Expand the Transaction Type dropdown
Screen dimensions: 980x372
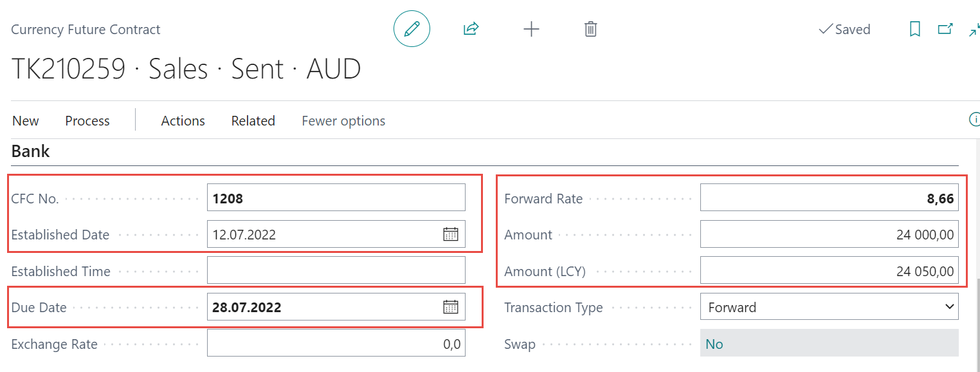tap(829, 307)
